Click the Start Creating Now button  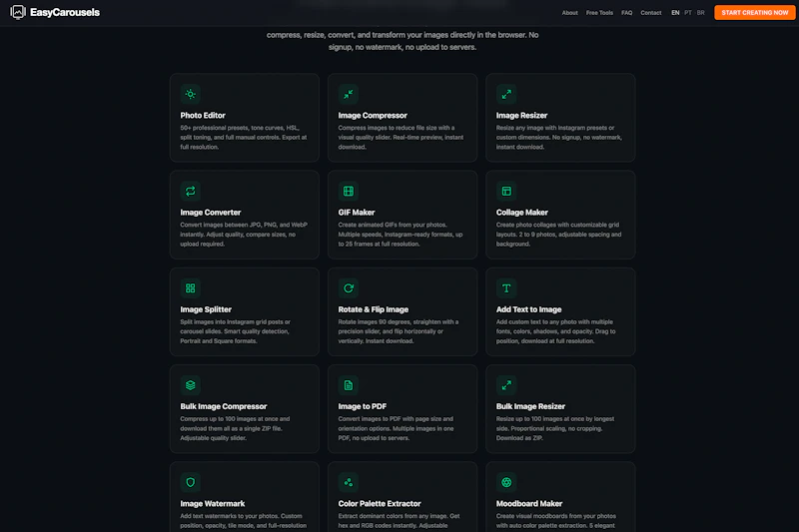755,12
